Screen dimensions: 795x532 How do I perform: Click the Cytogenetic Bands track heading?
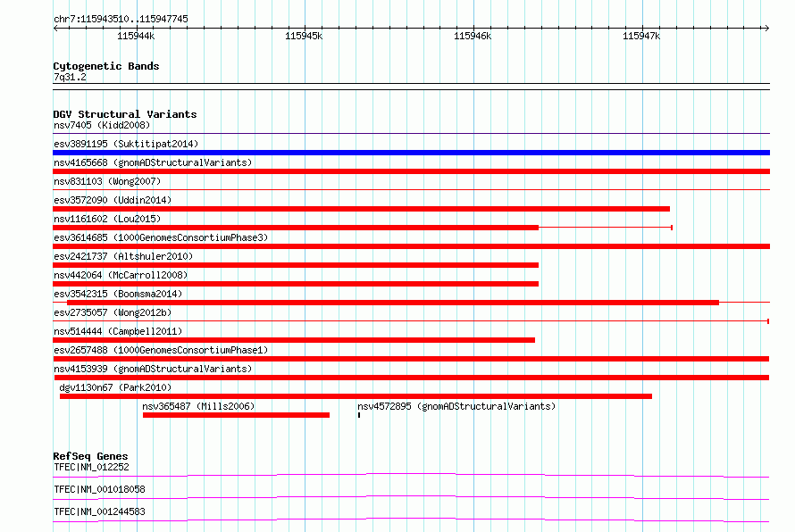point(106,66)
